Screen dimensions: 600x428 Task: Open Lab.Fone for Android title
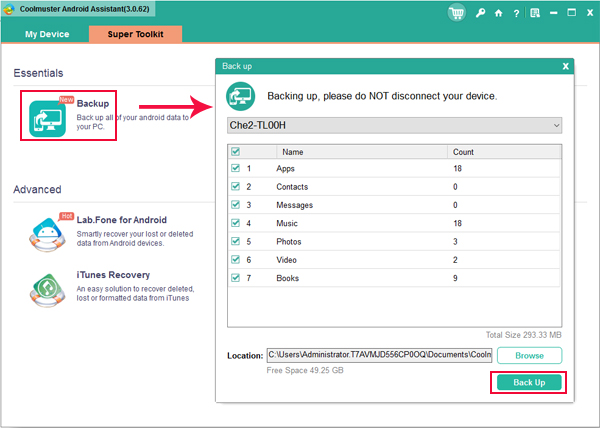point(122,220)
